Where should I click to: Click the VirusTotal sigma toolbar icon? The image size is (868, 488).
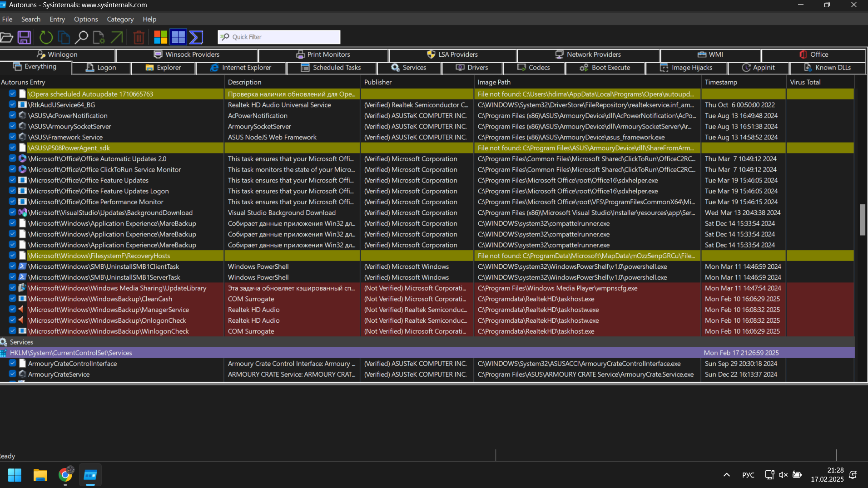pyautogui.click(x=196, y=37)
